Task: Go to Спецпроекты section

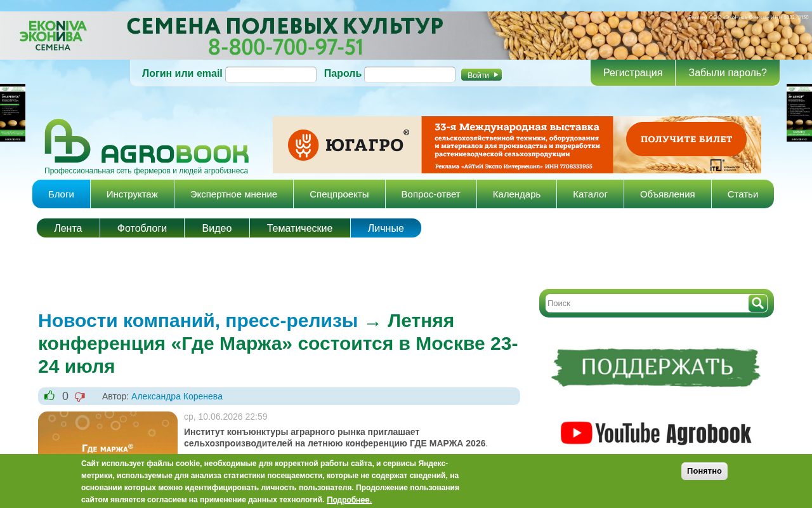Action: pyautogui.click(x=339, y=194)
